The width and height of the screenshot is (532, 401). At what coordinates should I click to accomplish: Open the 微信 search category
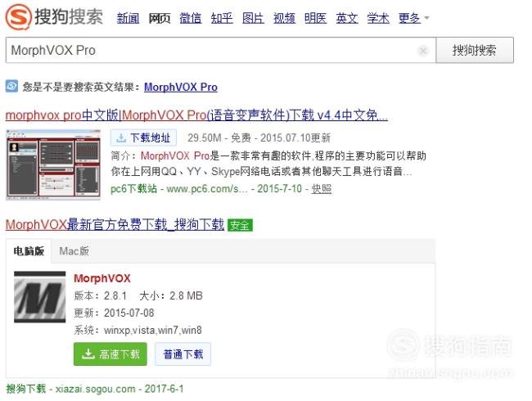[191, 18]
